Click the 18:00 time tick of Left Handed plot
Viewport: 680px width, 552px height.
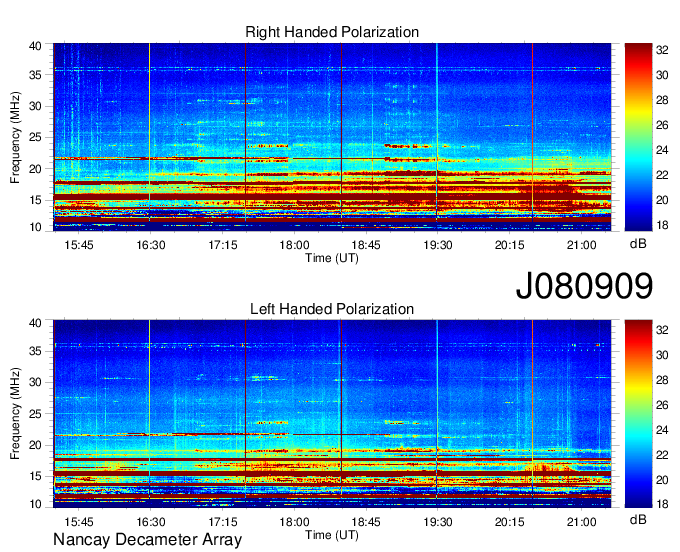click(294, 522)
